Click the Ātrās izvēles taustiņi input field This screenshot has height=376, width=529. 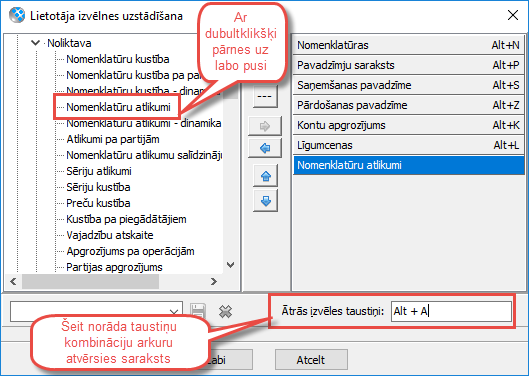(x=451, y=311)
